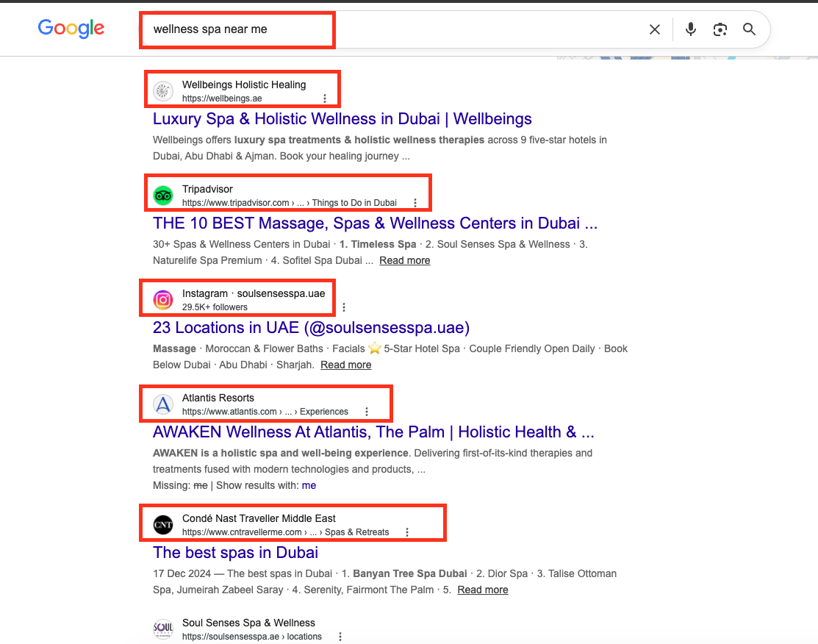Screen dimensions: 818x644
Task: Click the Google logo
Action: 71,28
